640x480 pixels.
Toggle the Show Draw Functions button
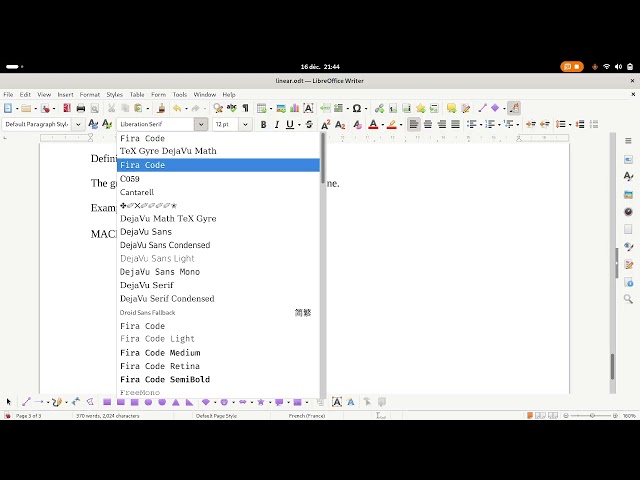(x=514, y=108)
